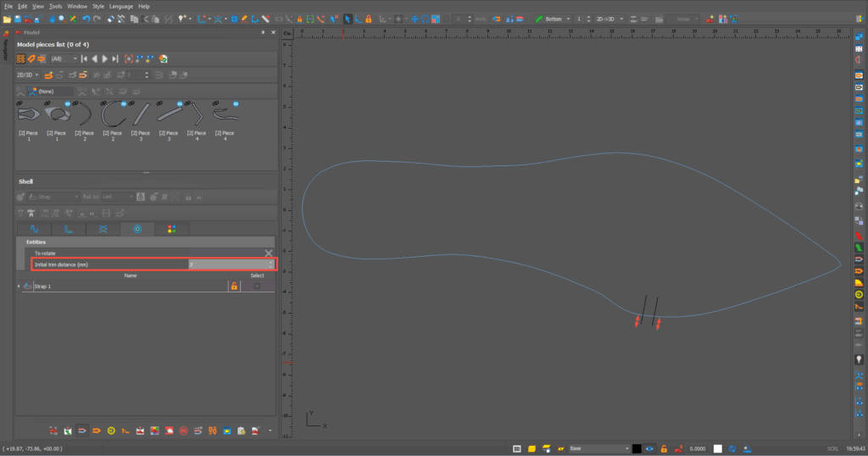Toggle the orange lock for Strap 1
Screen dimensions: 868x456
234,286
